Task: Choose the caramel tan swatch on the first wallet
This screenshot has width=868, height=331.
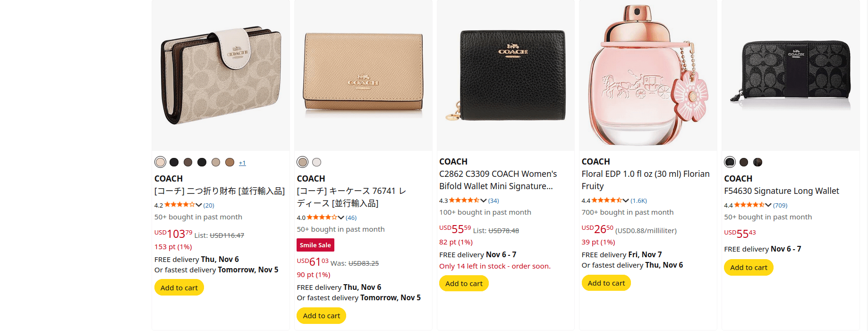Action: 230,162
